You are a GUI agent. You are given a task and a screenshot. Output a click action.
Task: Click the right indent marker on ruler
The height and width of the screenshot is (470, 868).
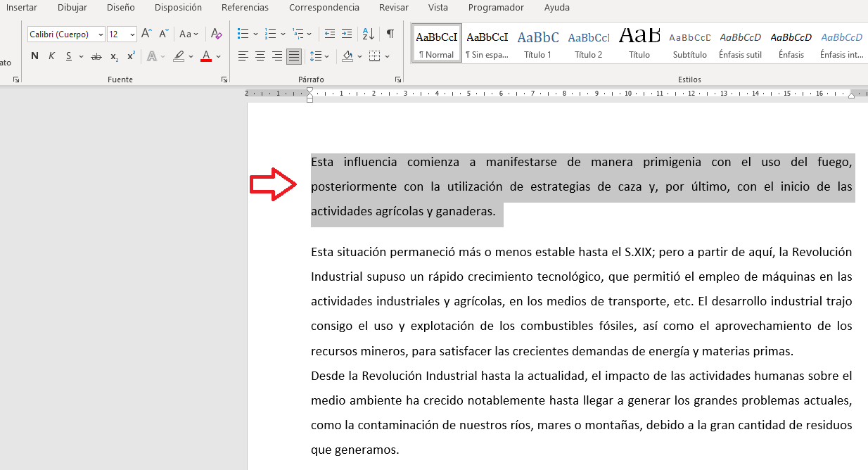[x=852, y=95]
